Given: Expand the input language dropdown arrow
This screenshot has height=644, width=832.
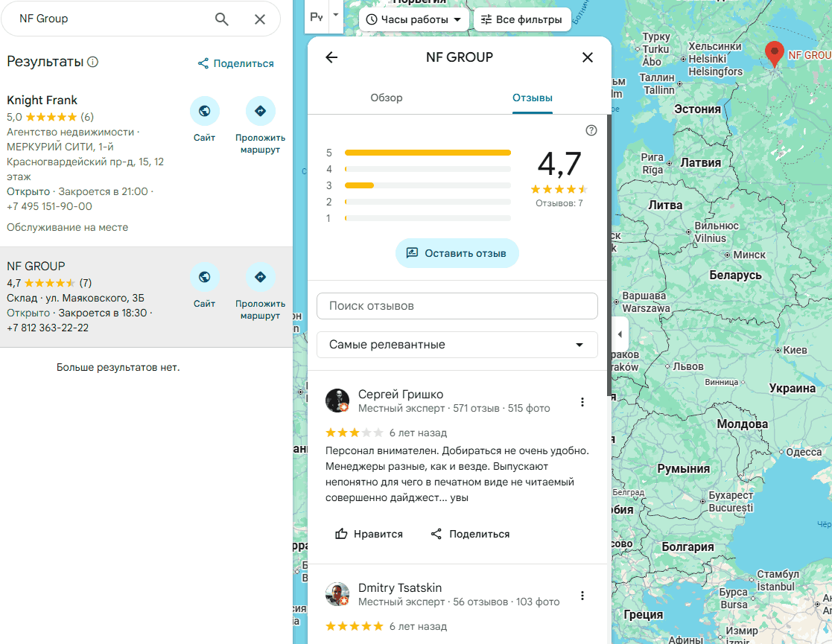Looking at the screenshot, I should (336, 15).
